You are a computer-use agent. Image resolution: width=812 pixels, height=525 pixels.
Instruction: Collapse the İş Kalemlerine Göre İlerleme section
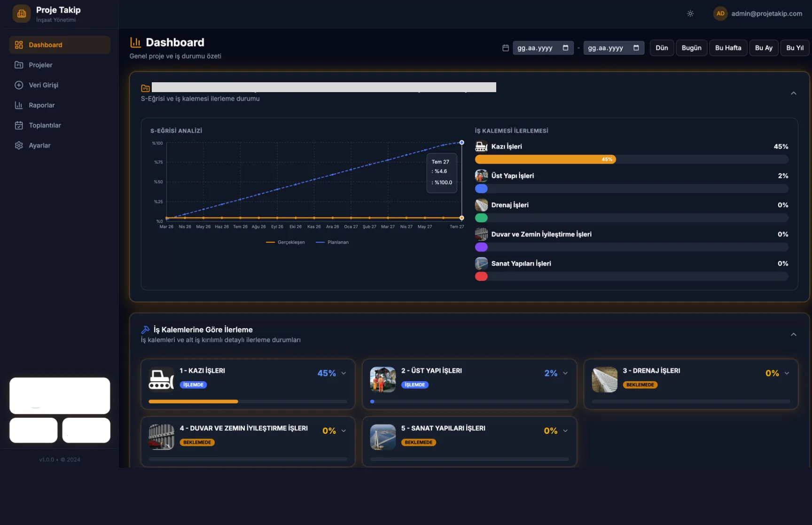793,335
